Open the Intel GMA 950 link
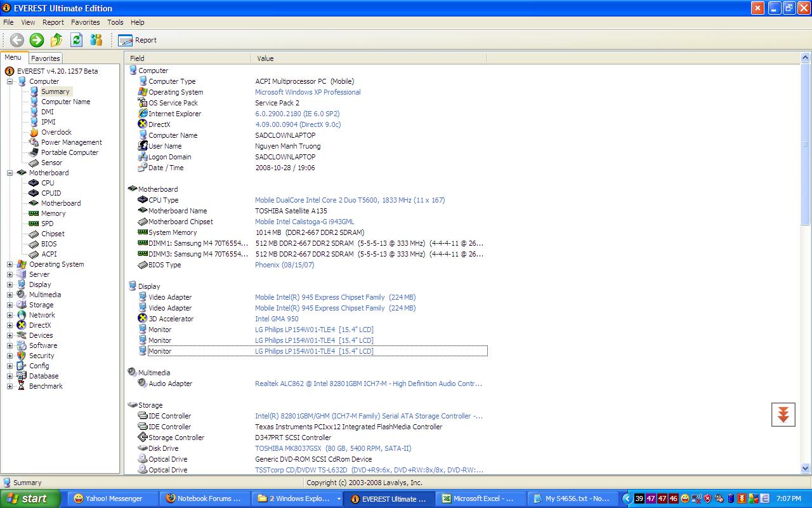The width and height of the screenshot is (812, 508). [277, 319]
